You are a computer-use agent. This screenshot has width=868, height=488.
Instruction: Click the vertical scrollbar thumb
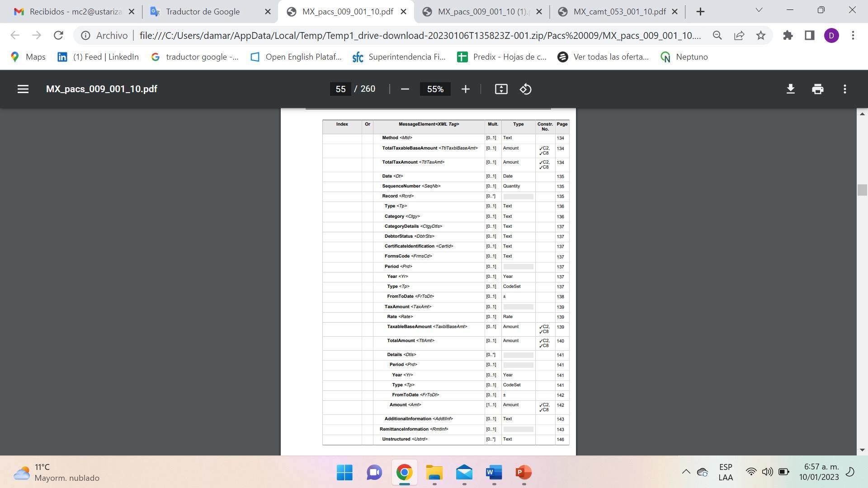862,190
